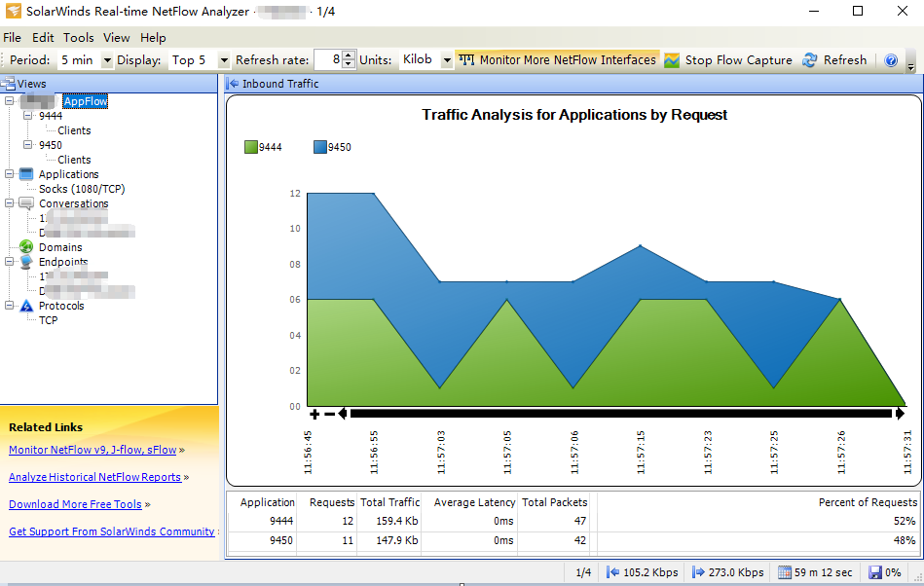Click the Refresh rate input field

click(x=327, y=59)
